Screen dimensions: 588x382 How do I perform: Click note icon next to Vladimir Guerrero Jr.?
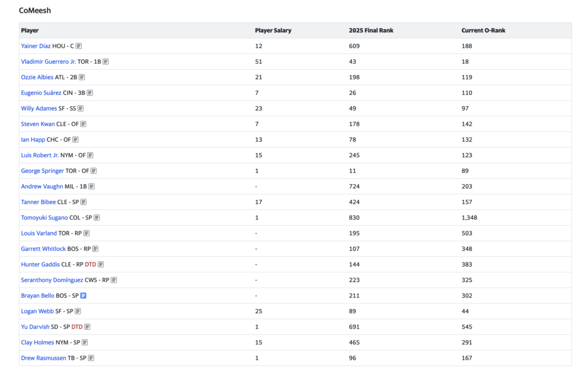[106, 61]
